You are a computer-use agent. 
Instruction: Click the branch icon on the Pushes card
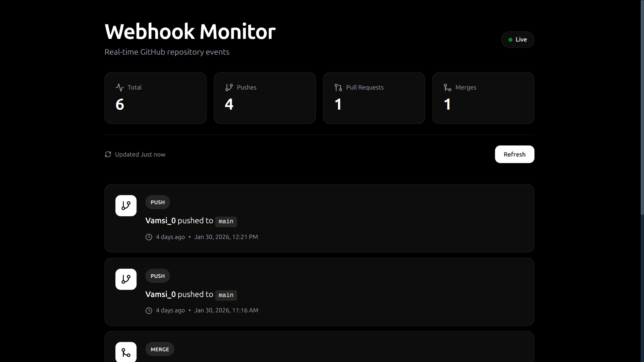[x=229, y=87]
